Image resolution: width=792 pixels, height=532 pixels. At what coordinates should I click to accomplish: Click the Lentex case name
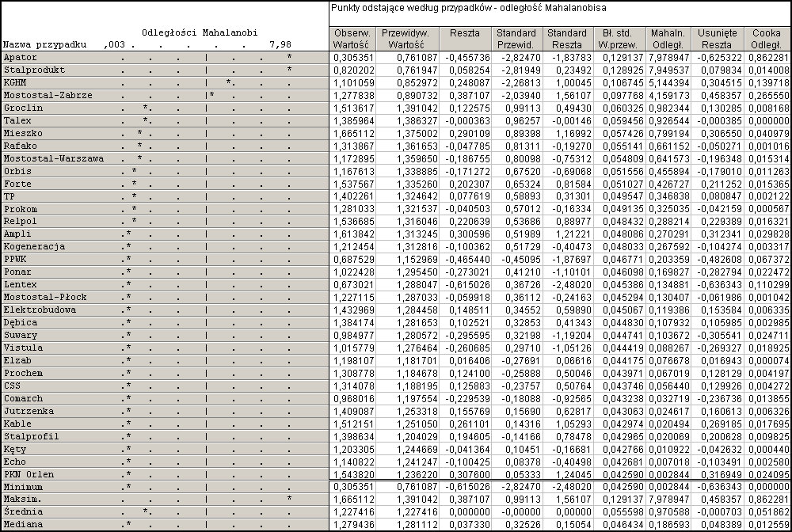click(x=21, y=285)
